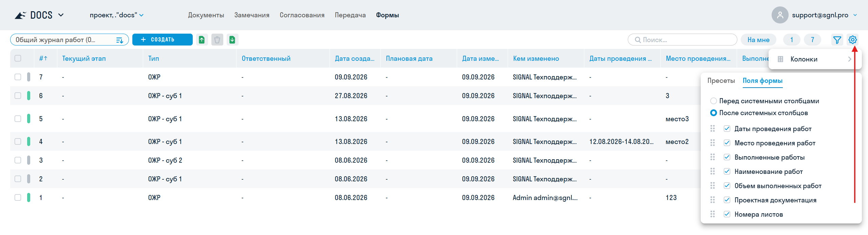Uncheck 'Наименование работ' checkbox
Screen dimensions: 868x235
(x=727, y=171)
